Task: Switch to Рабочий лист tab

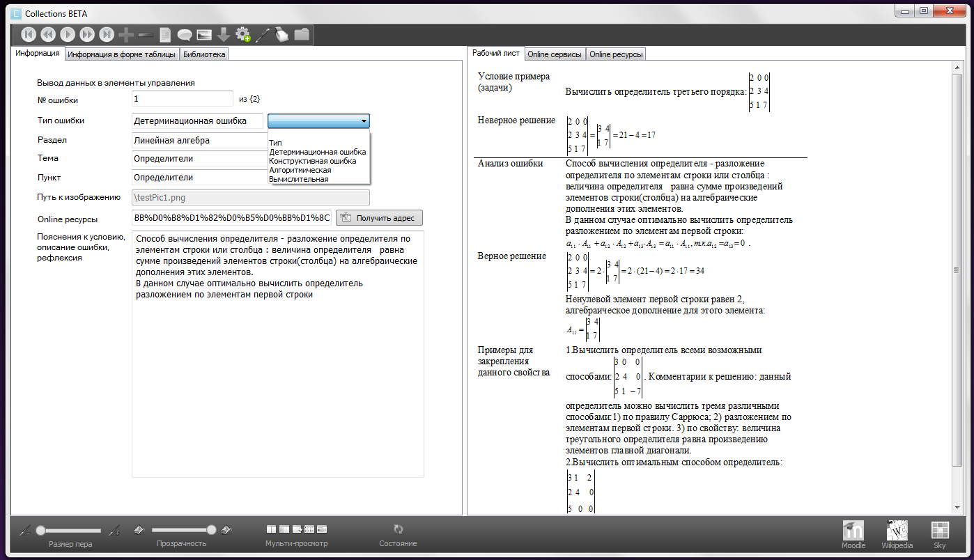Action: (x=495, y=53)
